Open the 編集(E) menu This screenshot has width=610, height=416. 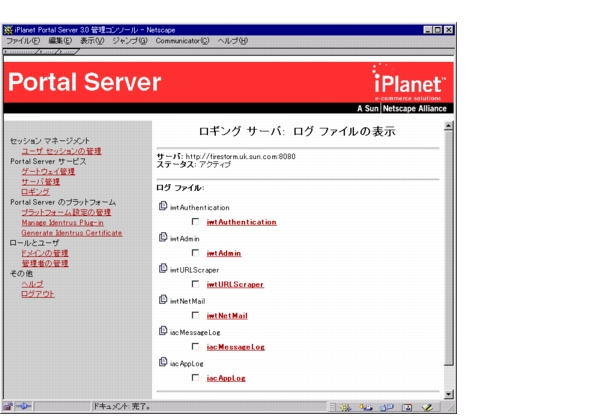[60, 41]
